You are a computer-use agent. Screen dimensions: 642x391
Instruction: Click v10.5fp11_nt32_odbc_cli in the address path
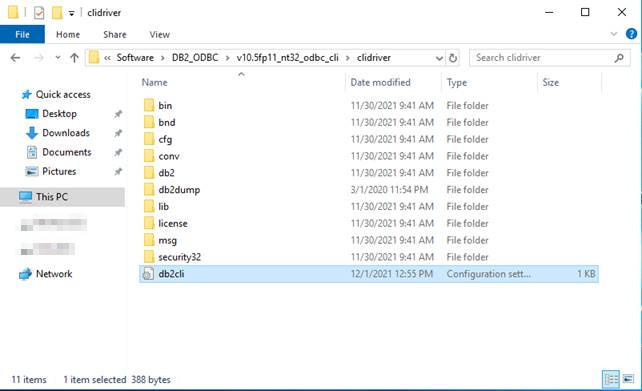pos(287,58)
